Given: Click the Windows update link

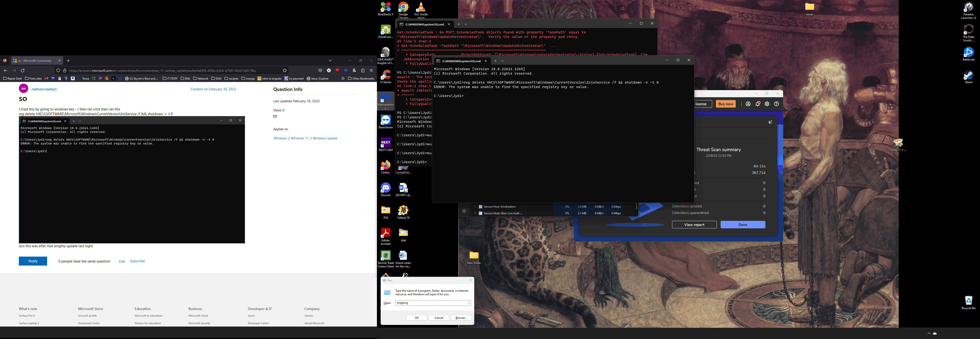Looking at the screenshot, I should (325, 138).
